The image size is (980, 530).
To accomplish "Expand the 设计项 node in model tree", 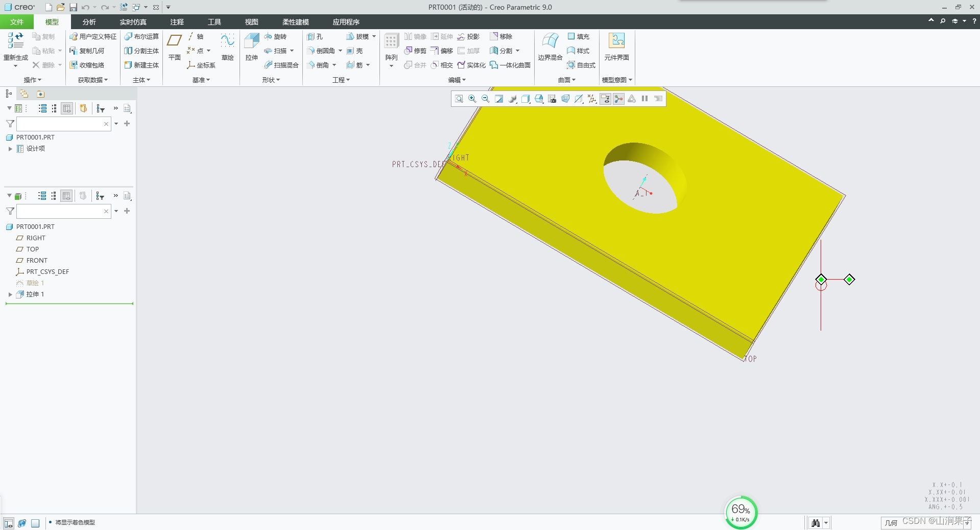I will tap(10, 149).
